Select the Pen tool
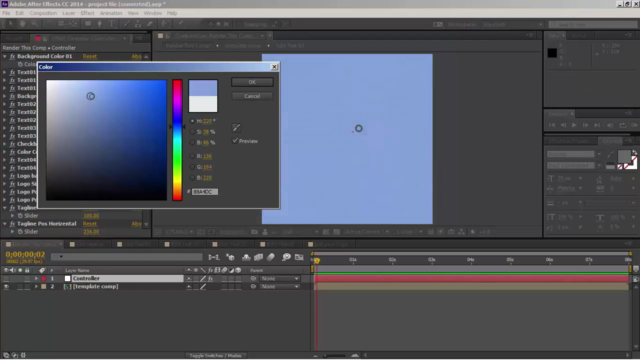Screen dimensions: 640x360 click(x=99, y=24)
